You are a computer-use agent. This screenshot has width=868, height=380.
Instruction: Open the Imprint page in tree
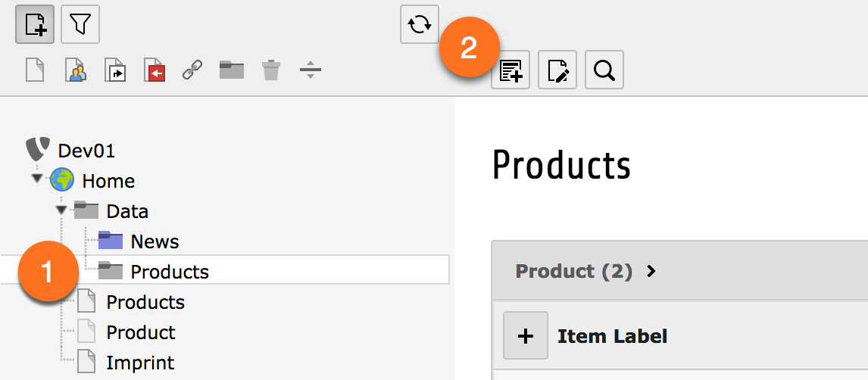(x=140, y=363)
